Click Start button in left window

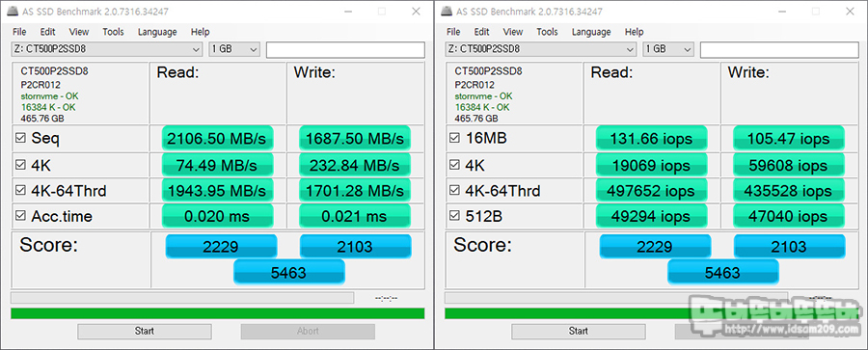click(145, 331)
